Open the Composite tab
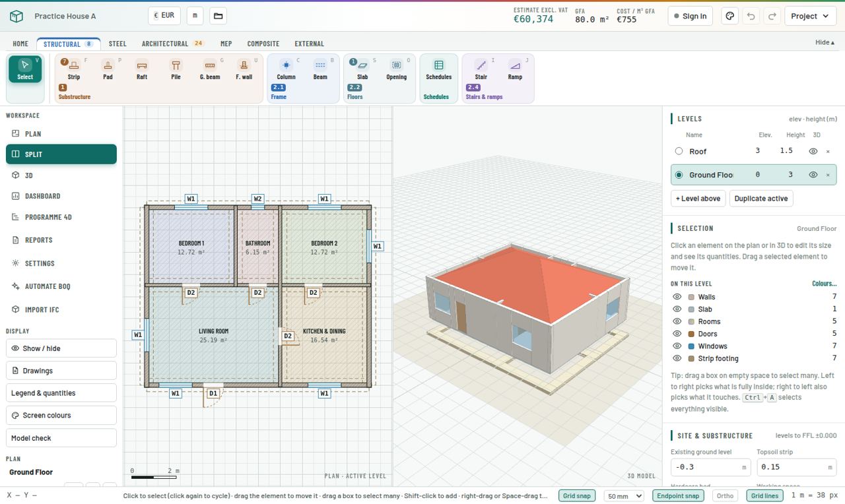Image resolution: width=845 pixels, height=504 pixels. click(263, 44)
